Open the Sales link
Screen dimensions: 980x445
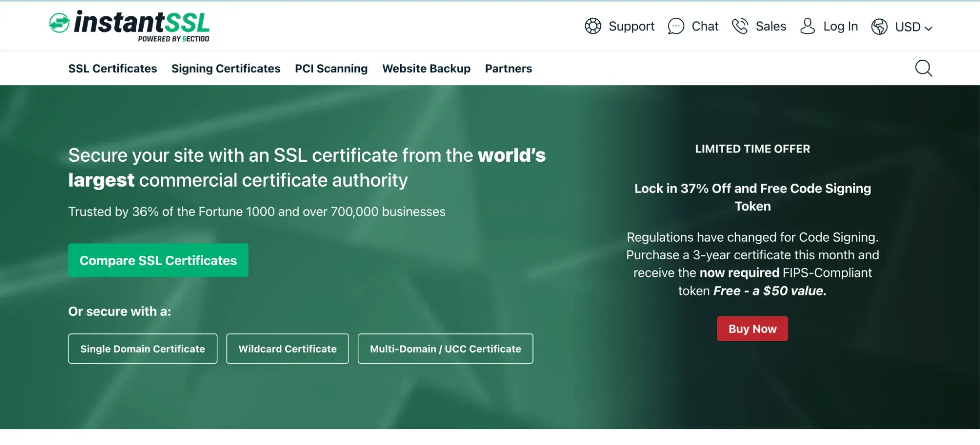(771, 26)
